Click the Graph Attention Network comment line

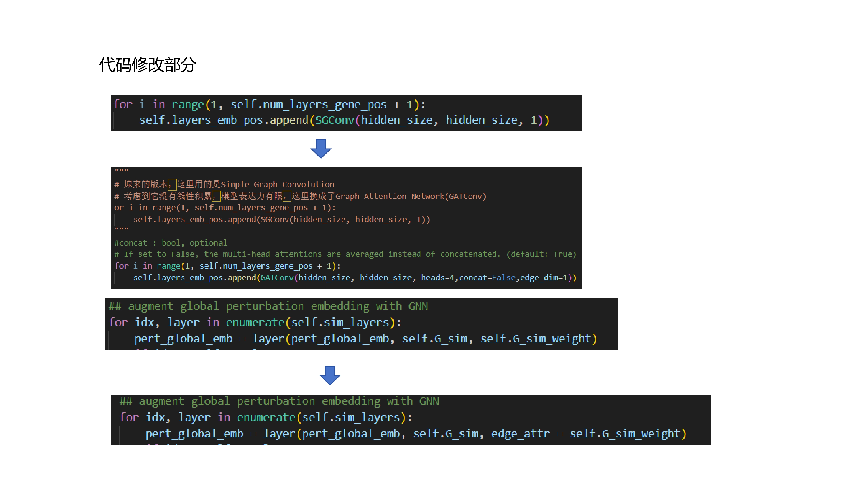300,196
